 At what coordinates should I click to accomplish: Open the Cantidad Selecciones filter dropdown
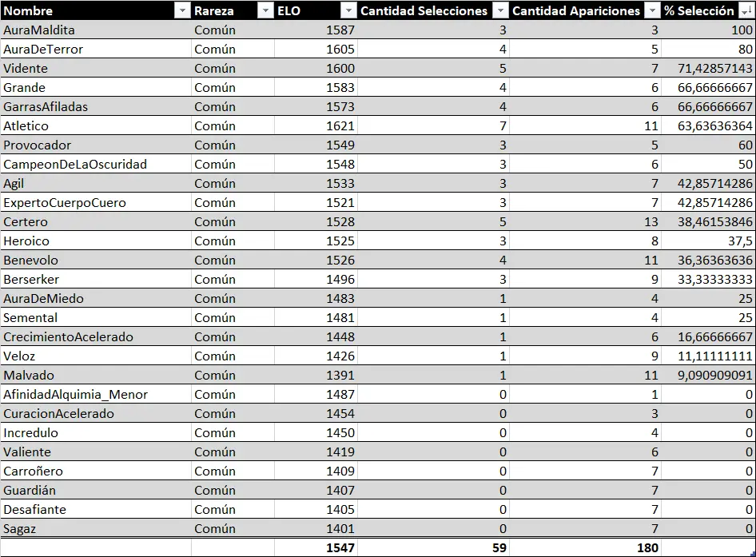tap(500, 10)
